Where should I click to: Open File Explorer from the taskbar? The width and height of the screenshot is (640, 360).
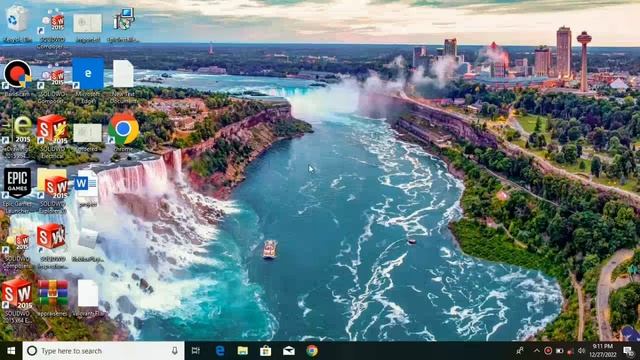pos(243,351)
